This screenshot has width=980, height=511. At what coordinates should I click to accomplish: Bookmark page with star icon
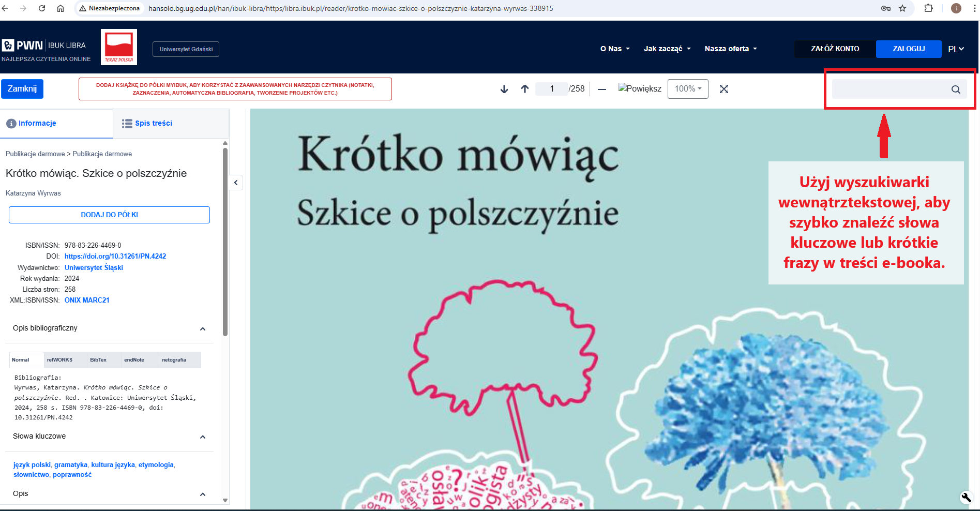point(902,8)
